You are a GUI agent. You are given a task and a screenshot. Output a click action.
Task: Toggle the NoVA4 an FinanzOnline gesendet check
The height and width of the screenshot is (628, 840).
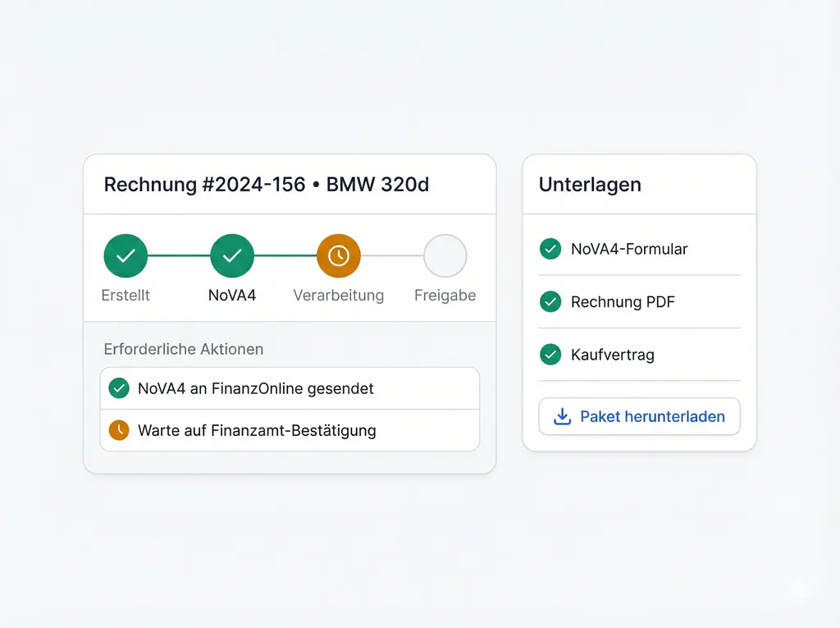click(118, 387)
